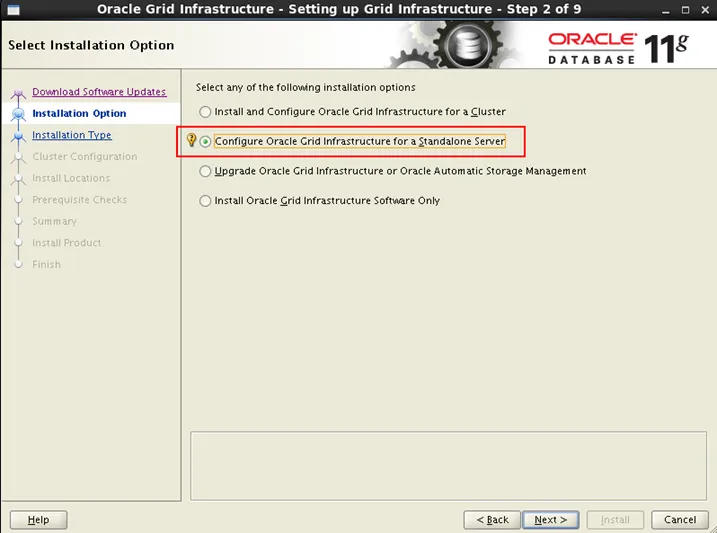
Task: Click the Oracle Database 11g logo
Action: tap(619, 48)
